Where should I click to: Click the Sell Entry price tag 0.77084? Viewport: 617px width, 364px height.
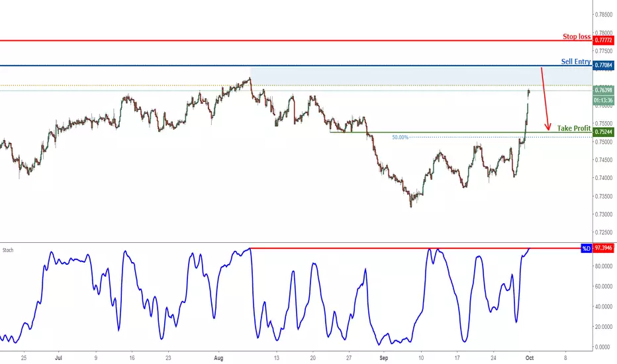coord(603,66)
